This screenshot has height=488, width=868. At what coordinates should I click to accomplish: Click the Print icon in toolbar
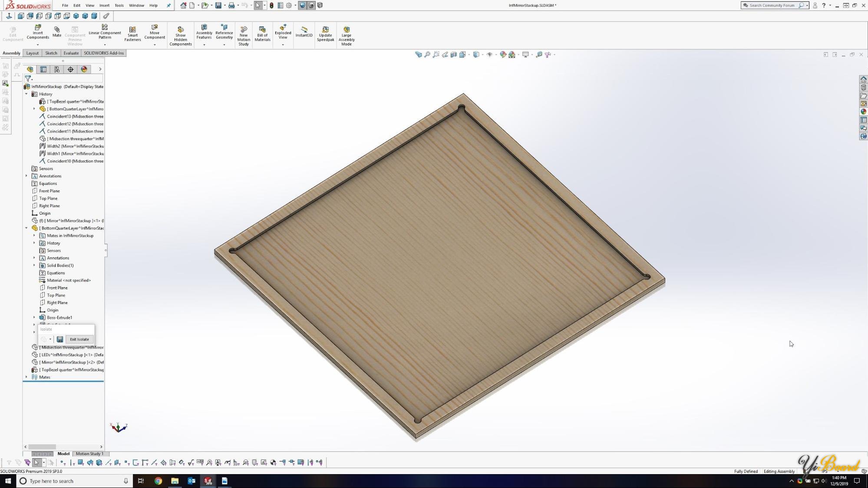point(231,5)
